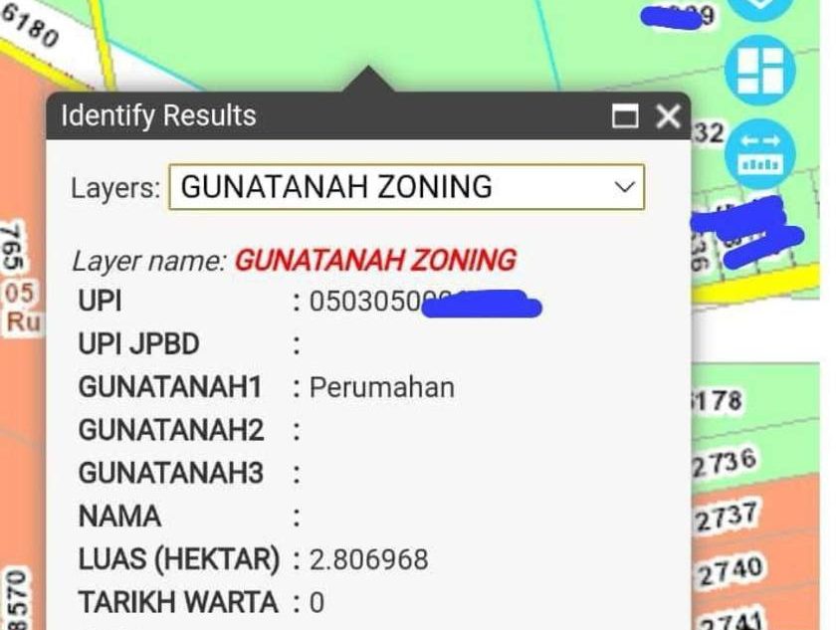This screenshot has height=630, width=840.
Task: Click the popup pointer arrow above the title
Action: pyautogui.click(x=368, y=80)
